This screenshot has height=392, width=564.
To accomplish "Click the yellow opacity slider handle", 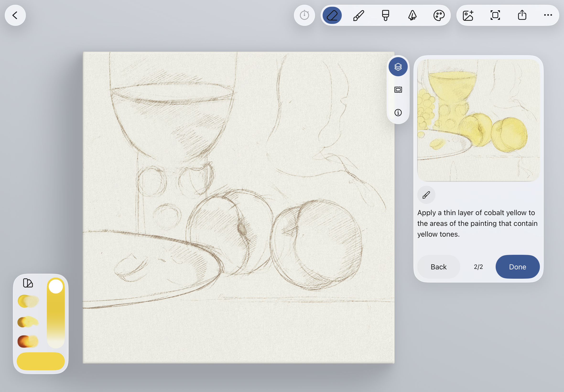I will 56,287.
